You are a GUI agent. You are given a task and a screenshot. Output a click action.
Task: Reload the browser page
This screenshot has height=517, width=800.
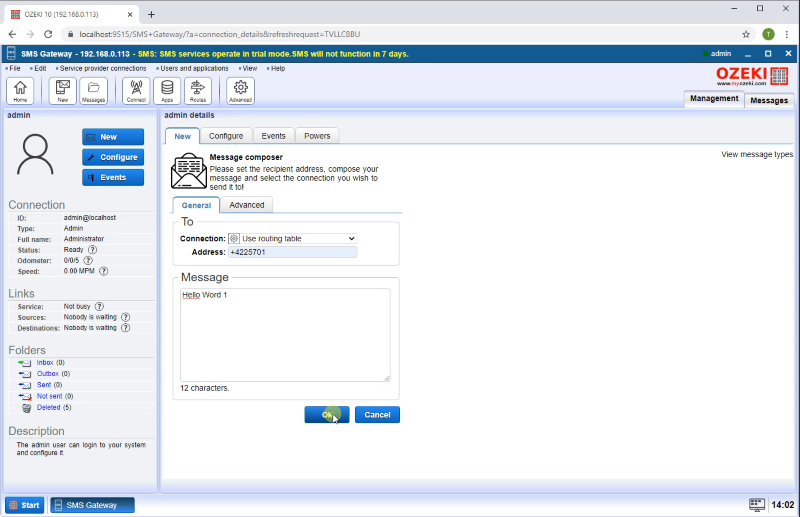point(48,34)
